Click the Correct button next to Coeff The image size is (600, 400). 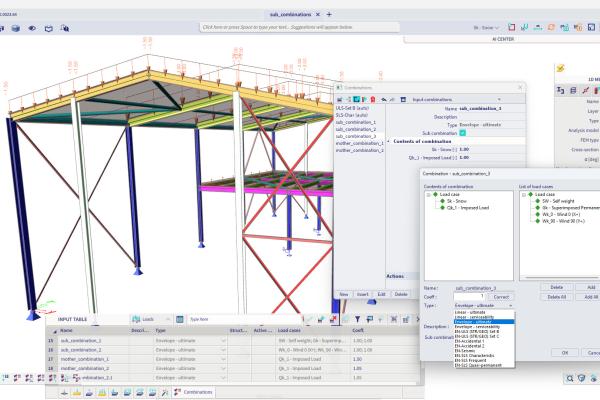(x=501, y=297)
